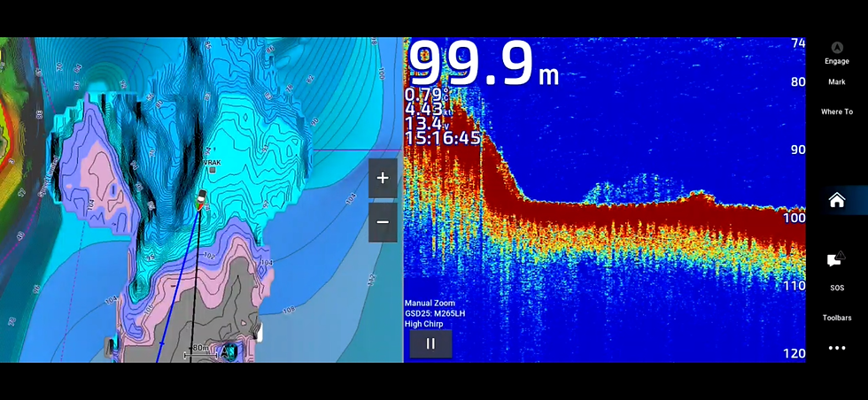Viewport: 868px width, 400px height.
Task: Open the Toolbars menu
Action: point(836,318)
